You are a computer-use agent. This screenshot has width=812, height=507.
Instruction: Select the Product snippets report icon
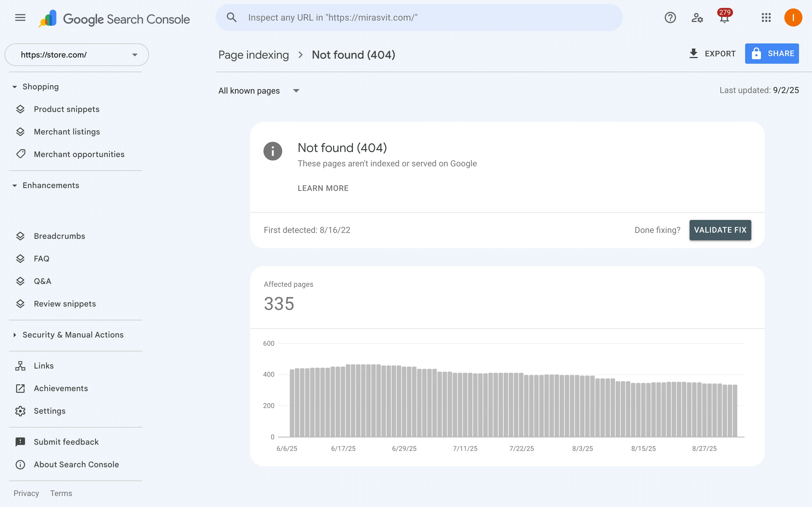click(x=21, y=109)
